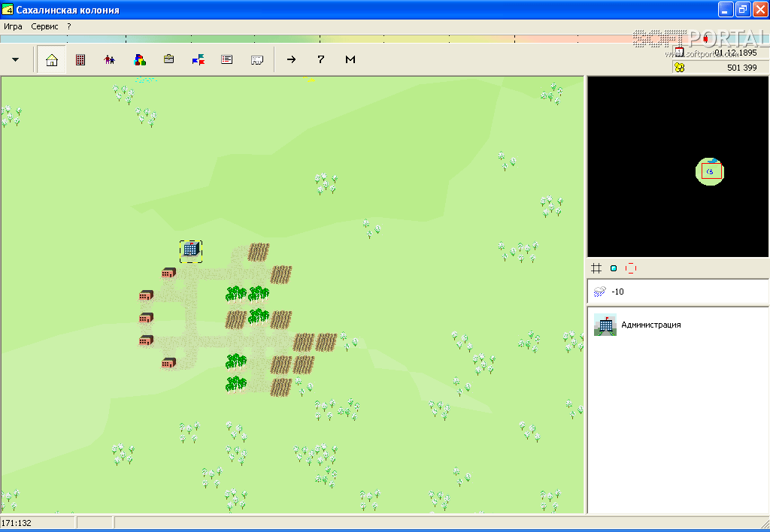Screen dimensions: 770x532
Task: Click the colored blocks toolbar icon
Action: [x=139, y=59]
